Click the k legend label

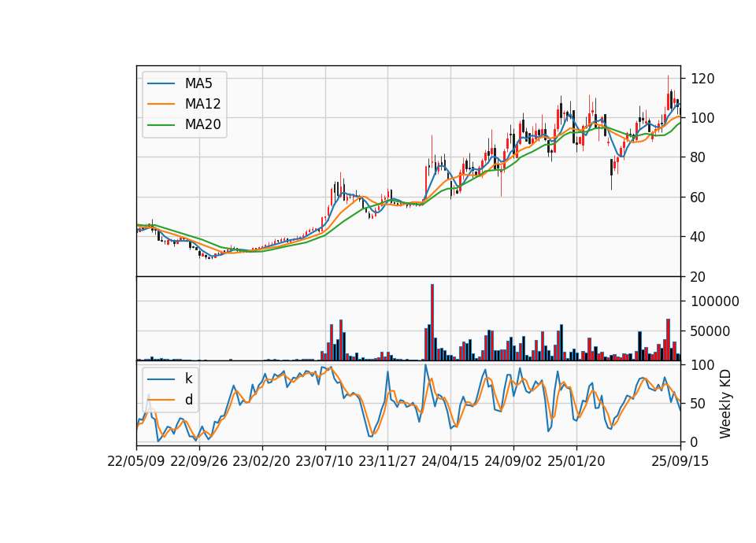click(x=188, y=379)
